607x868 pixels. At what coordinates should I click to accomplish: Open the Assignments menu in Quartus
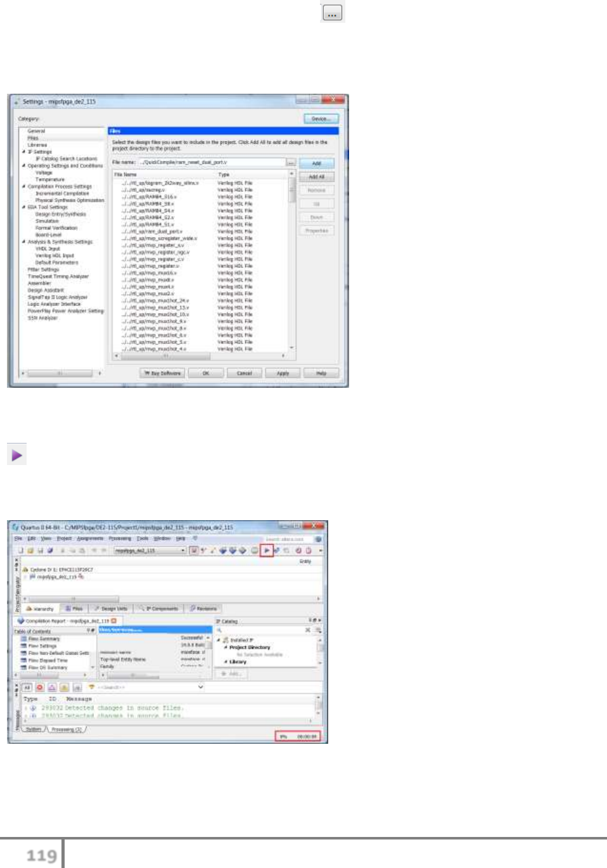pyautogui.click(x=90, y=539)
